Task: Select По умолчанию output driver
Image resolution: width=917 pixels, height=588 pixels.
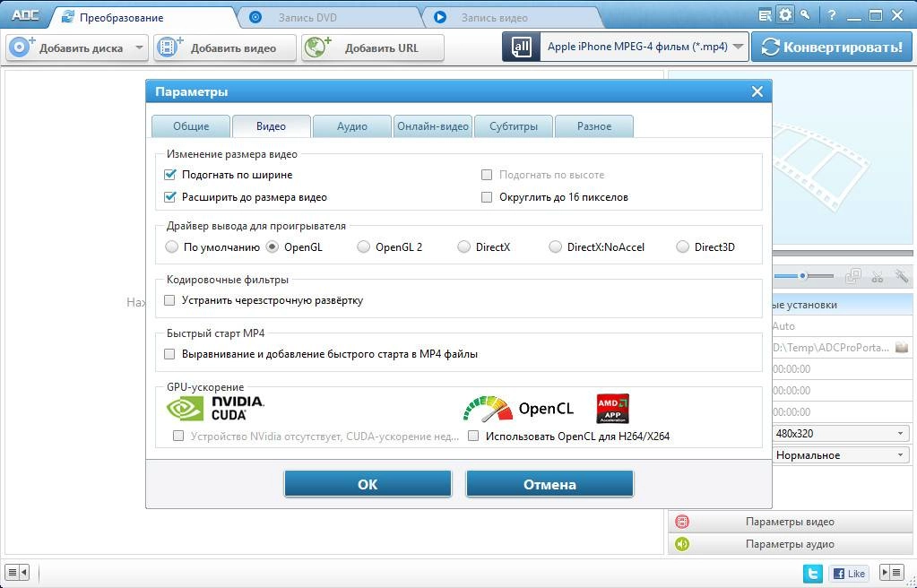Action: [x=171, y=246]
